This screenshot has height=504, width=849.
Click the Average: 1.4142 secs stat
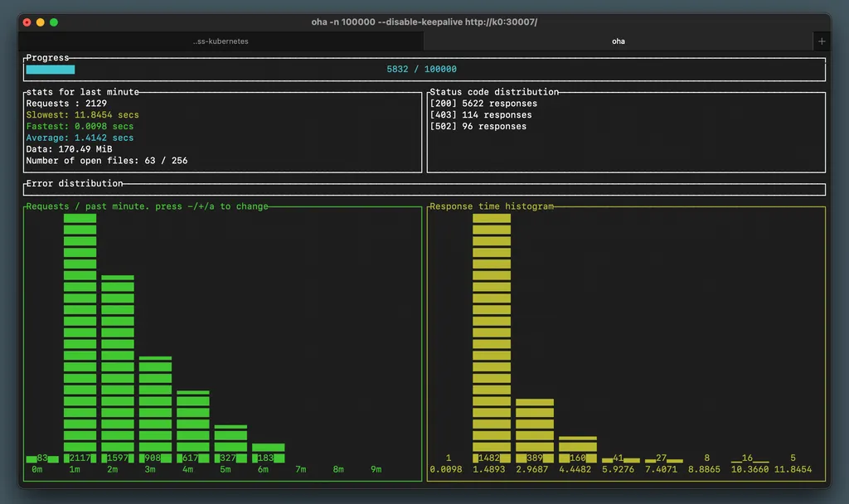coord(80,138)
